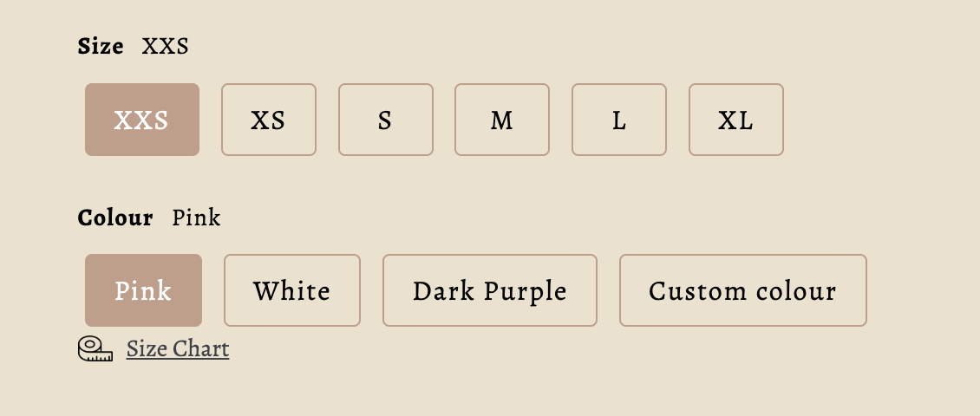The width and height of the screenshot is (980, 416).
Task: Click the bold Colour label
Action: pyautogui.click(x=115, y=218)
